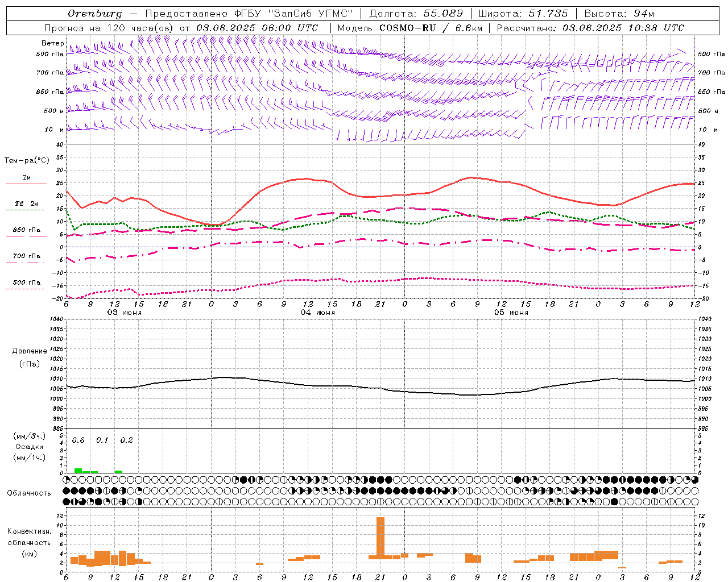This screenshot has width=728, height=582.
Task: Click the "Тем-ра(°C)" temperature chart label
Action: click(x=27, y=161)
